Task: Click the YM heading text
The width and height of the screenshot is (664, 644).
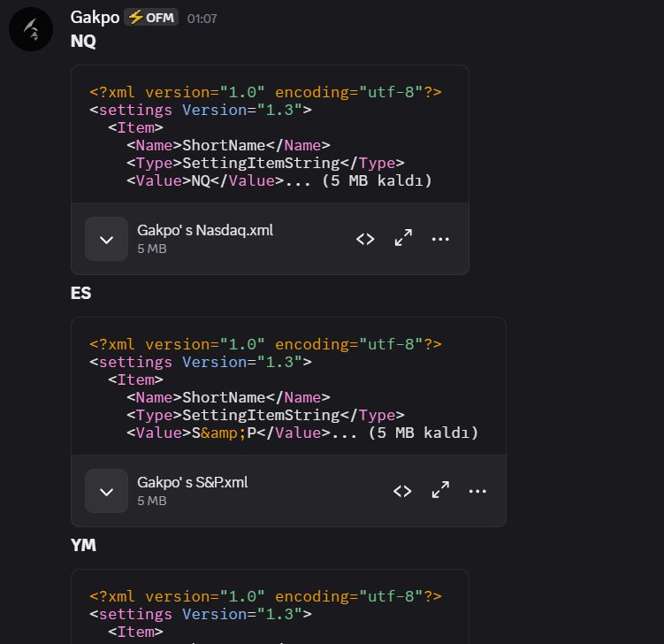Action: coord(83,545)
